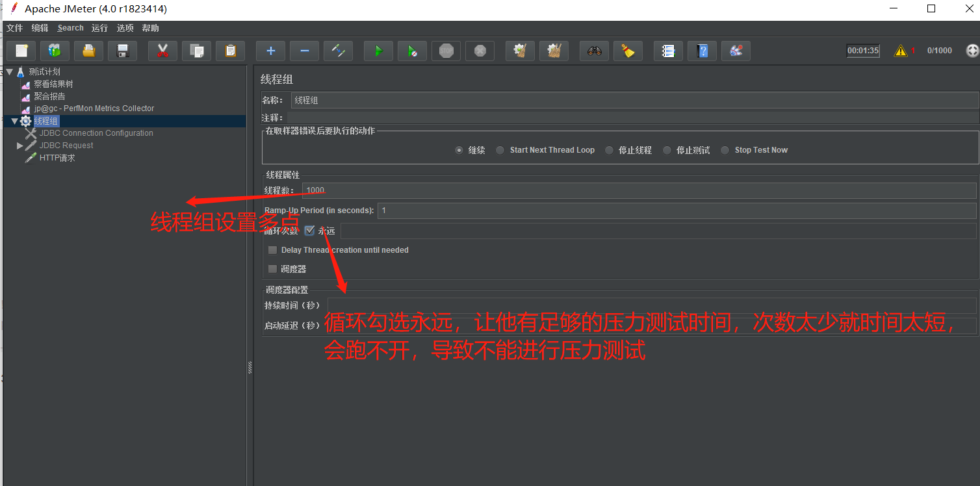Screen dimensions: 980x486
Task: Select the 停止线程 radio button
Action: [609, 150]
